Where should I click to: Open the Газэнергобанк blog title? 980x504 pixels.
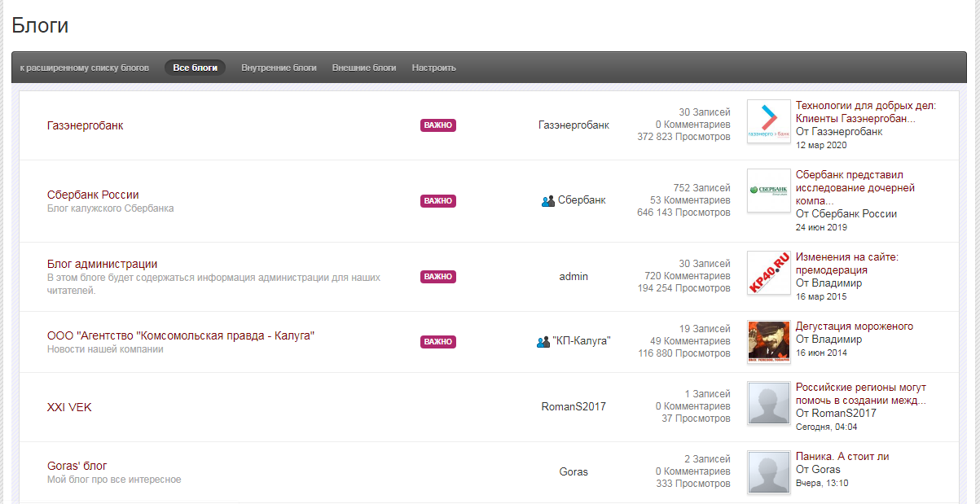(86, 125)
